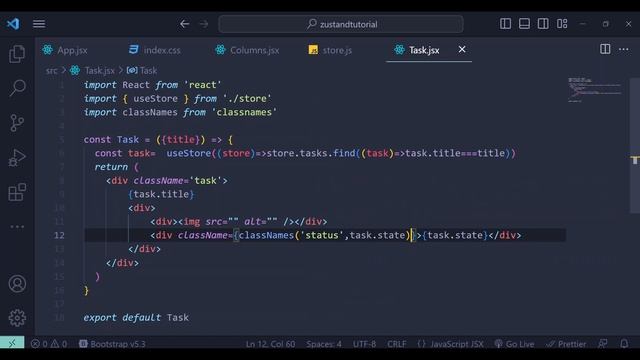Click the 'return (' line
The height and width of the screenshot is (360, 640).
tap(117, 167)
